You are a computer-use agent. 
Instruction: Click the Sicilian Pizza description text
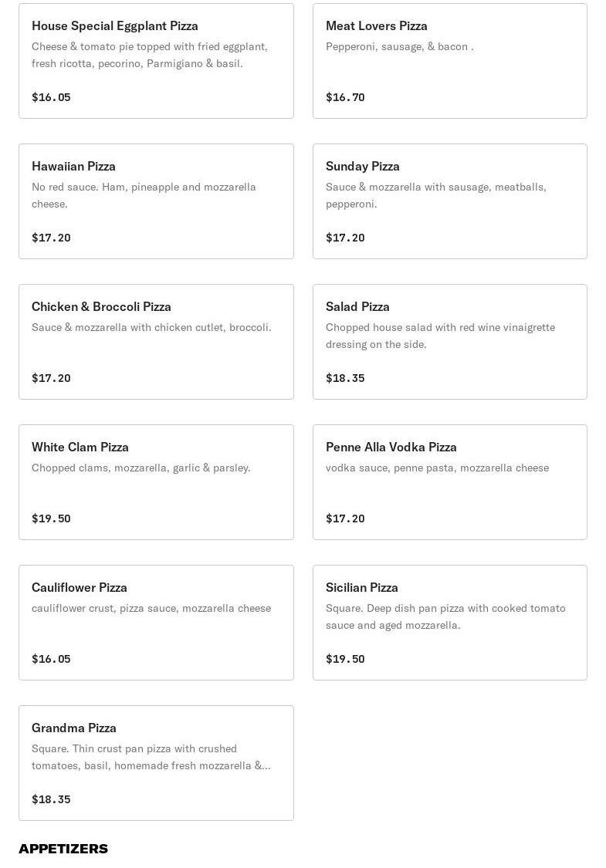pos(445,616)
